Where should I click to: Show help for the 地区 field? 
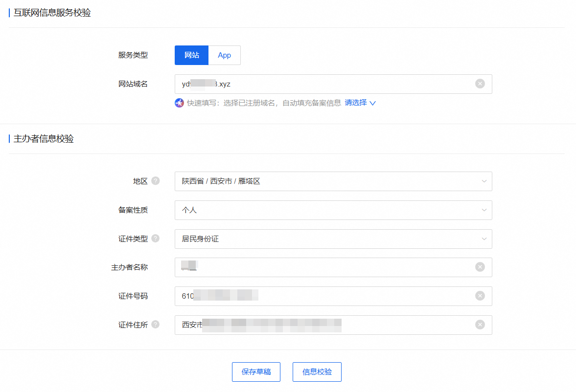point(156,181)
